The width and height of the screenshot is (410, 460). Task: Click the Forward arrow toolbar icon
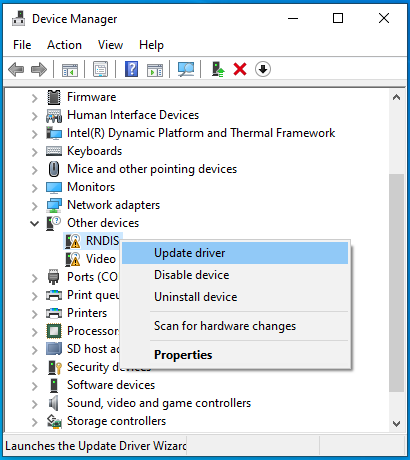pos(39,70)
